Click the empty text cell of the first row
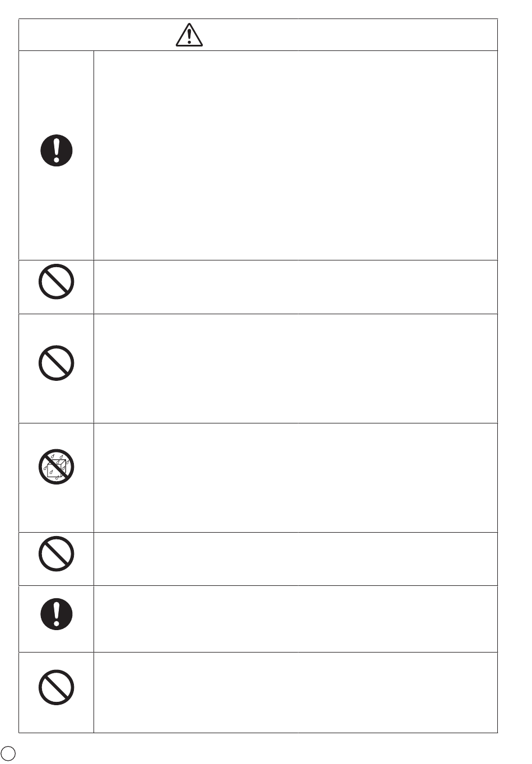 [x=295, y=155]
